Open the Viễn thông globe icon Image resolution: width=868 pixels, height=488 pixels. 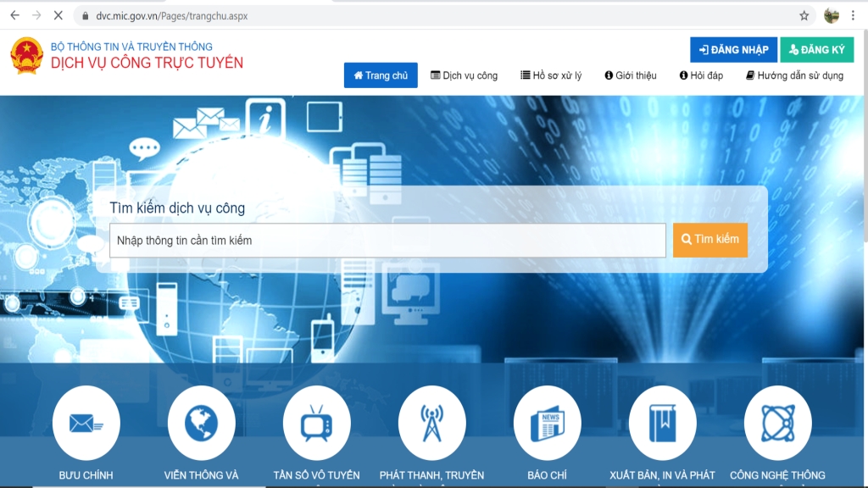[201, 422]
